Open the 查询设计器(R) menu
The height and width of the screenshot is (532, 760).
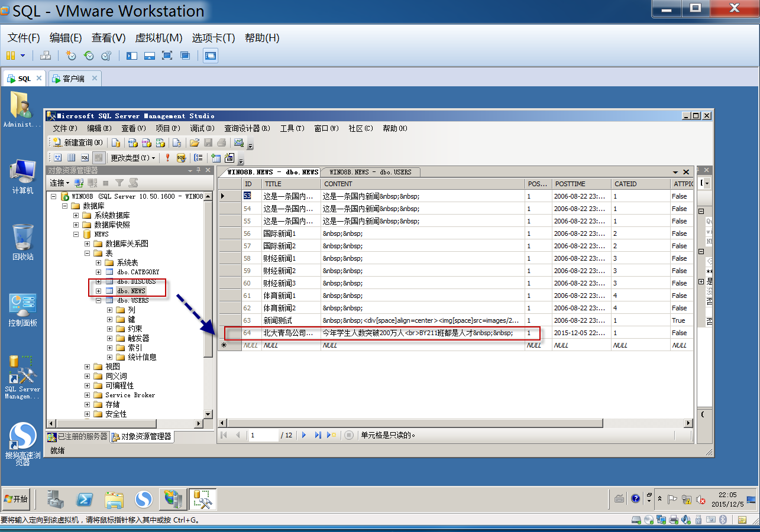(x=247, y=128)
